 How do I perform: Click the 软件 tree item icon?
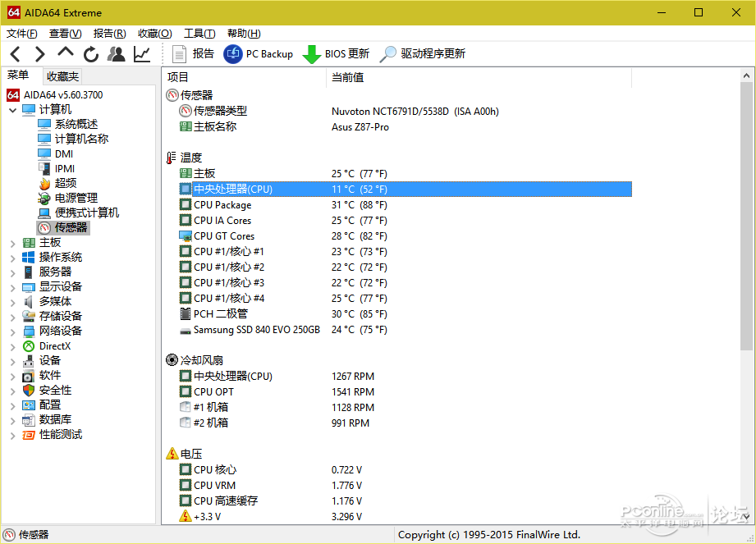29,376
